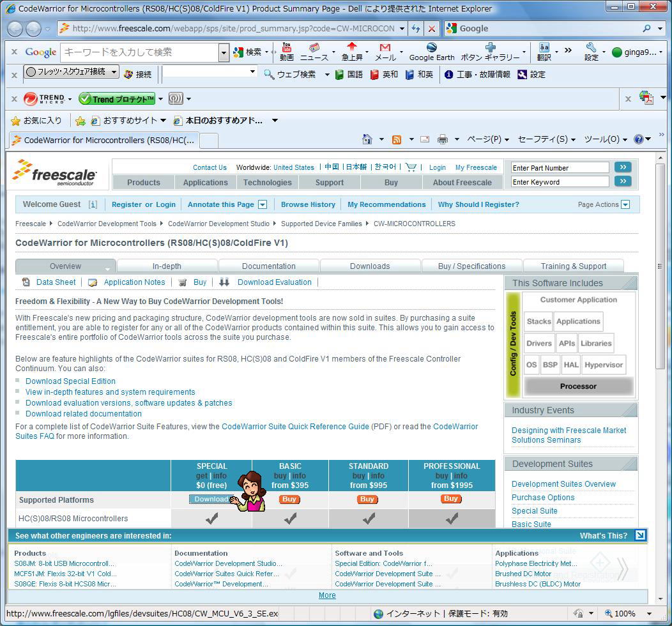
Task: Click the Download Special Edition link
Action: [x=70, y=381]
